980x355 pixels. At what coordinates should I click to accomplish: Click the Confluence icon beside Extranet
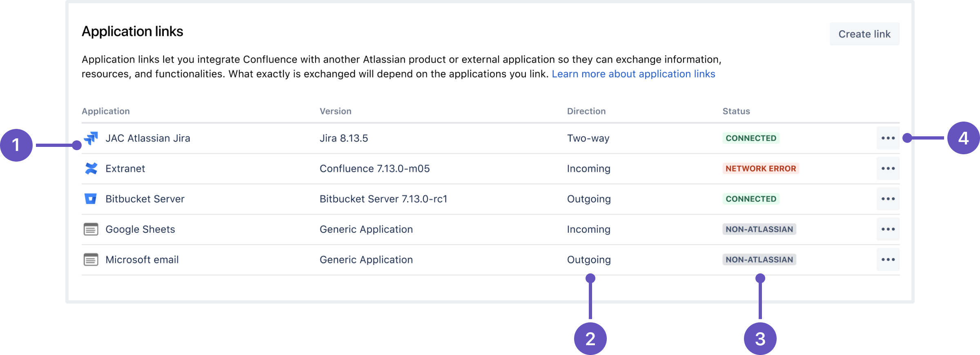pyautogui.click(x=91, y=169)
